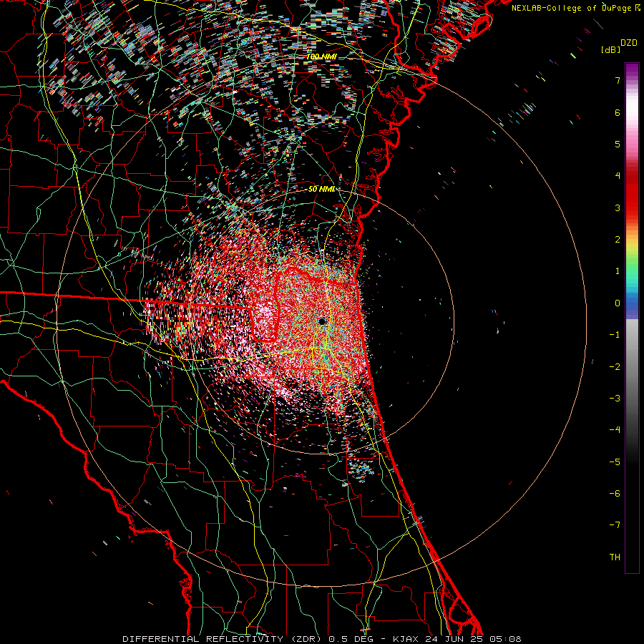Click the positive 2 scale label
Viewport: 644px width, 644px height.
click(x=618, y=240)
